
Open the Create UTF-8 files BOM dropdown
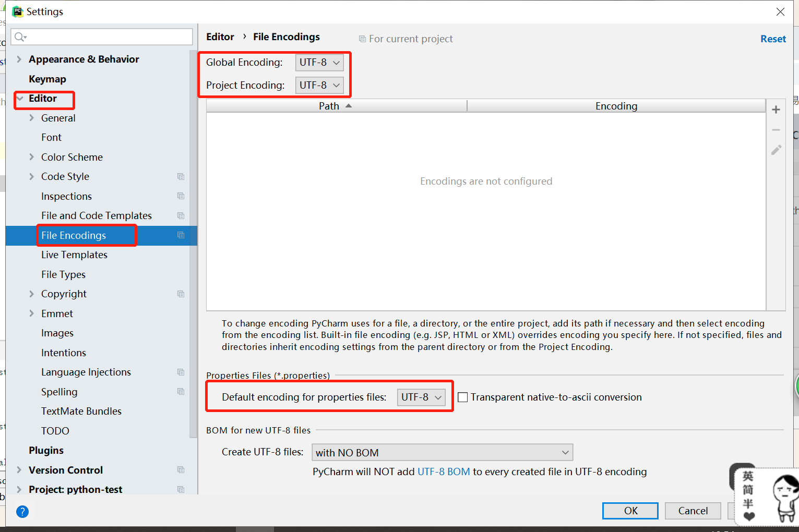(x=442, y=452)
